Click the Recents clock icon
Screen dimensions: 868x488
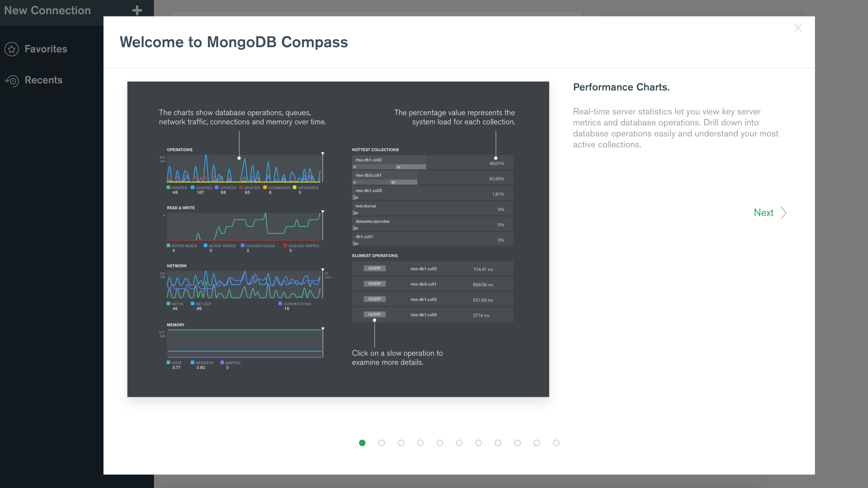coord(12,80)
